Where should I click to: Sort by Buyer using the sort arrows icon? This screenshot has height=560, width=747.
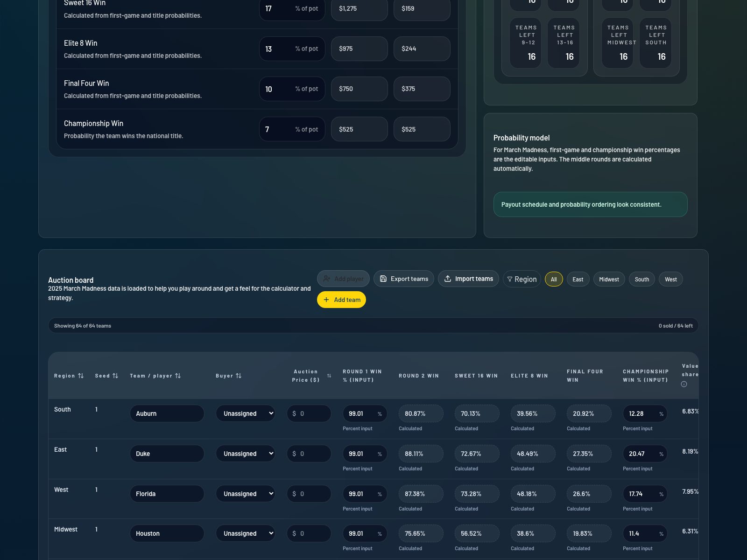coord(239,376)
